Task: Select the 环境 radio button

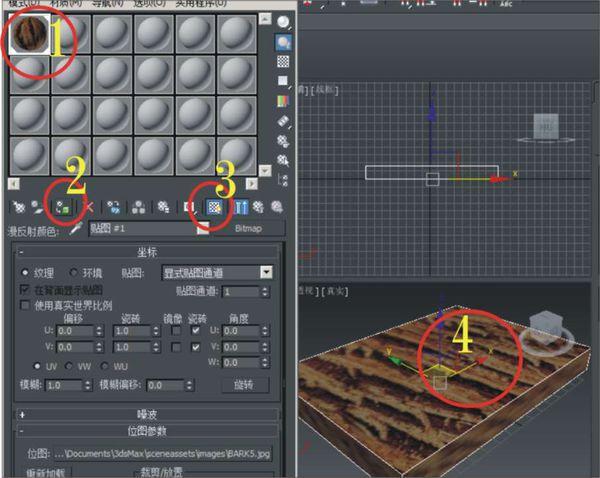Action: coord(74,272)
